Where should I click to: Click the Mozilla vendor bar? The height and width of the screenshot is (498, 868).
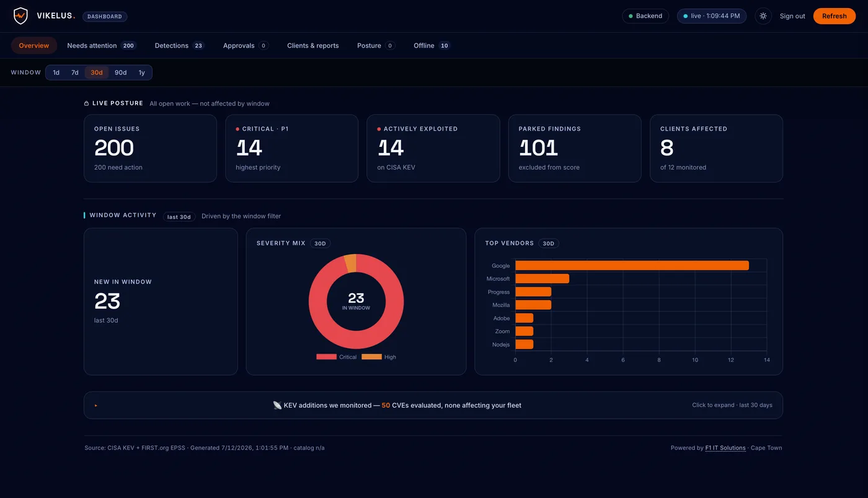point(533,305)
